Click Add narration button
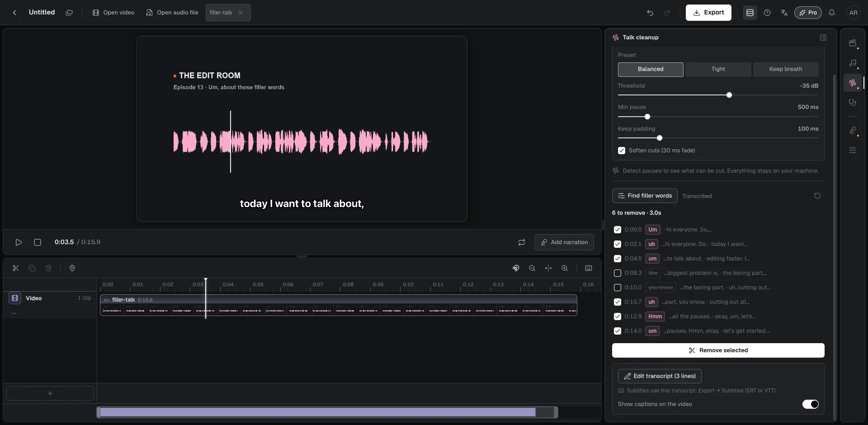 (564, 242)
